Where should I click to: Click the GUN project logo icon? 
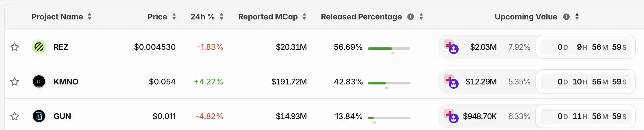pyautogui.click(x=39, y=116)
